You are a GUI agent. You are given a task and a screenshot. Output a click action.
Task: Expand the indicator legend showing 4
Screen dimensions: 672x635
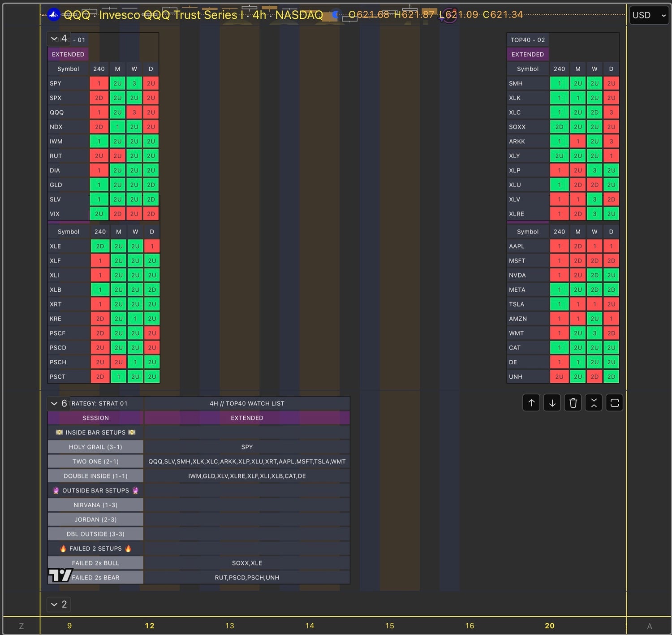59,39
